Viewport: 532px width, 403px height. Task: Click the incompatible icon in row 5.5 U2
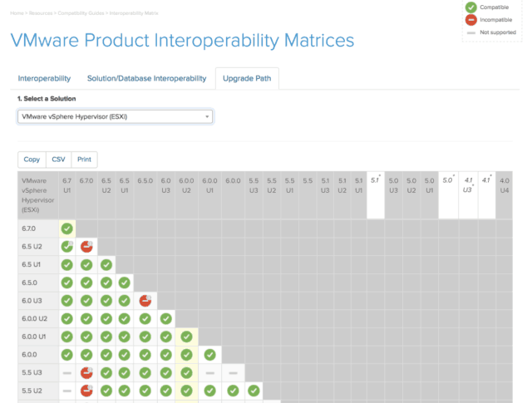(86, 390)
